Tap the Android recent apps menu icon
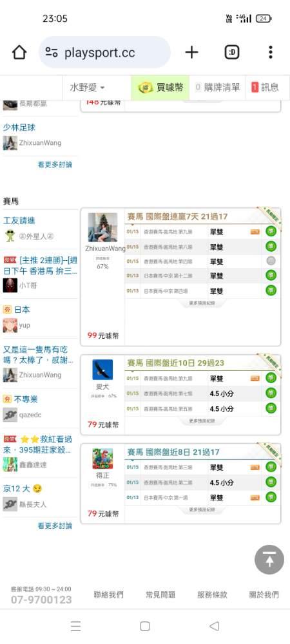Viewport: 290px width, 644px height. (x=75, y=626)
